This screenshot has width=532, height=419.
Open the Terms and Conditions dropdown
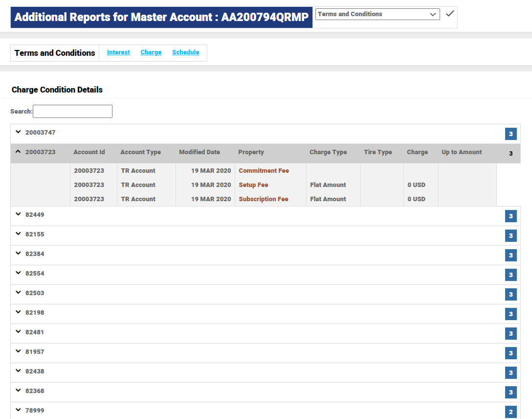click(x=377, y=14)
